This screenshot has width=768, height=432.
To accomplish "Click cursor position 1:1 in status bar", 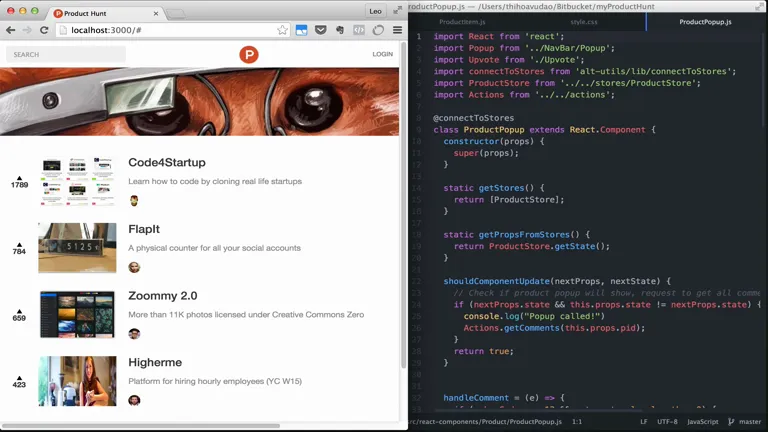I will point(577,421).
